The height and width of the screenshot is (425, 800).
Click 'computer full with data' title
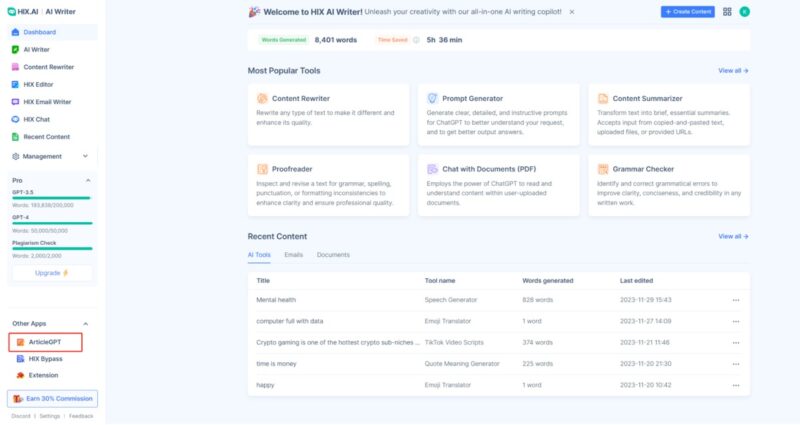[290, 321]
